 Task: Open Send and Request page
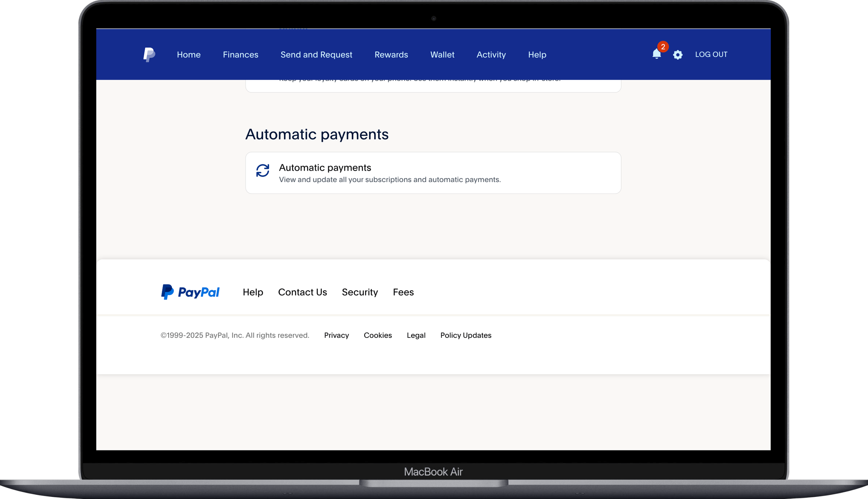pyautogui.click(x=316, y=55)
